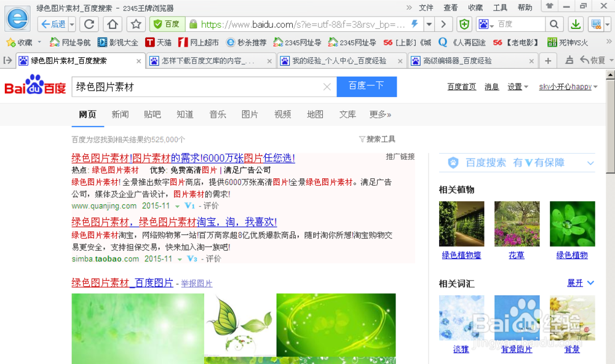Expand the quanjing.com result dropdown arrow
The image size is (615, 364).
(178, 207)
